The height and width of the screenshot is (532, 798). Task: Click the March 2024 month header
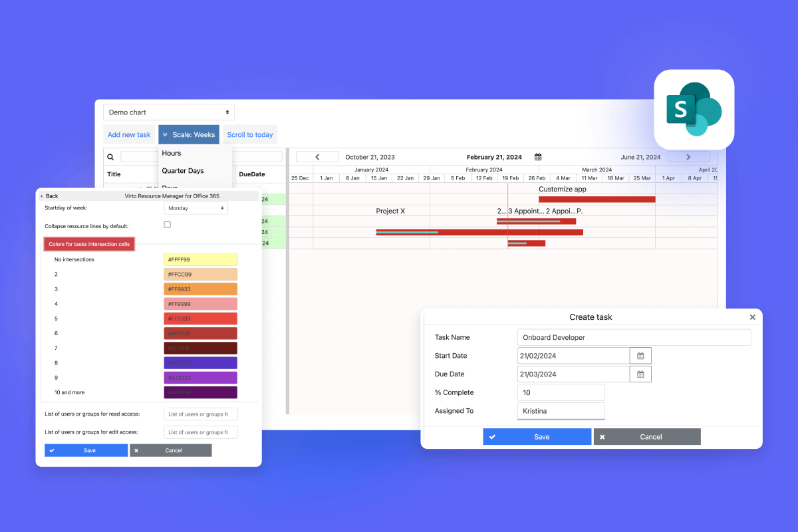click(597, 170)
